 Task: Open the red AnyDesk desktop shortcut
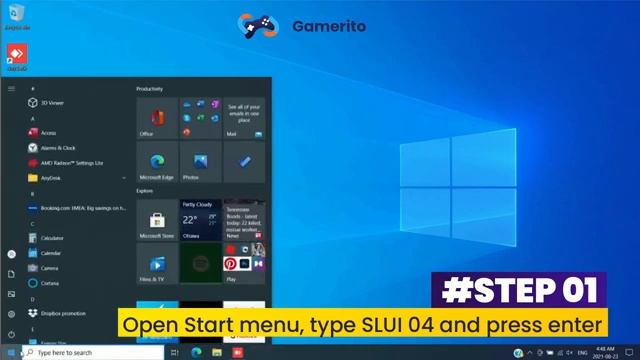pos(17,58)
